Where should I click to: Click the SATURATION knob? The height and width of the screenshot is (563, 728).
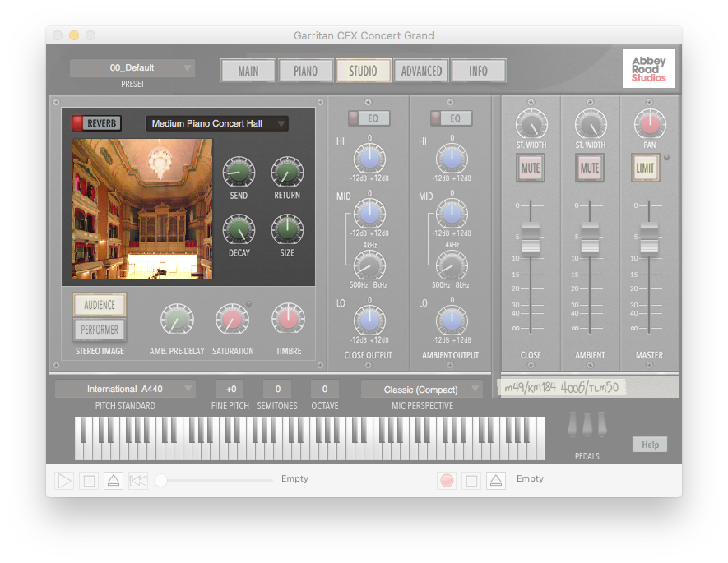[x=233, y=319]
